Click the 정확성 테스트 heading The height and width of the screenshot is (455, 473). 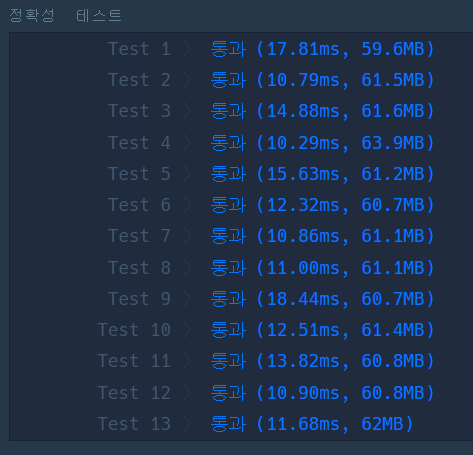[65, 15]
